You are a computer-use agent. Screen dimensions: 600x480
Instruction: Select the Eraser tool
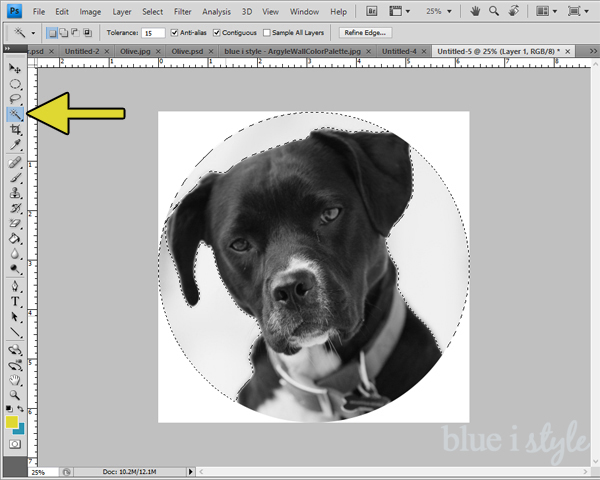15,223
